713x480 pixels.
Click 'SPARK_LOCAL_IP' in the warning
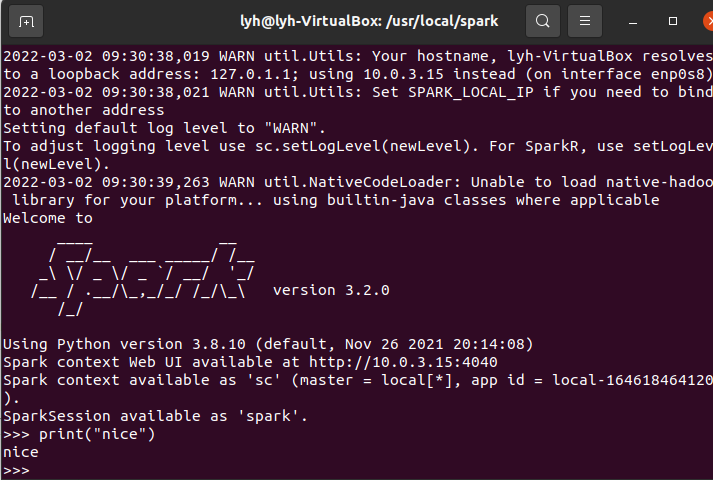pos(471,92)
